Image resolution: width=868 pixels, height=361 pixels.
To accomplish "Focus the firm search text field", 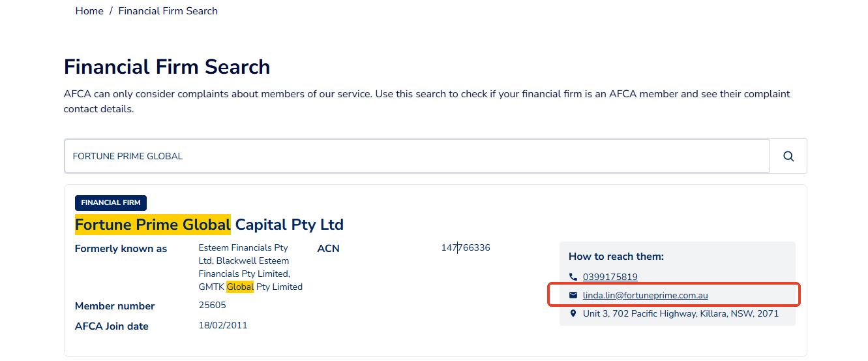I will point(417,156).
